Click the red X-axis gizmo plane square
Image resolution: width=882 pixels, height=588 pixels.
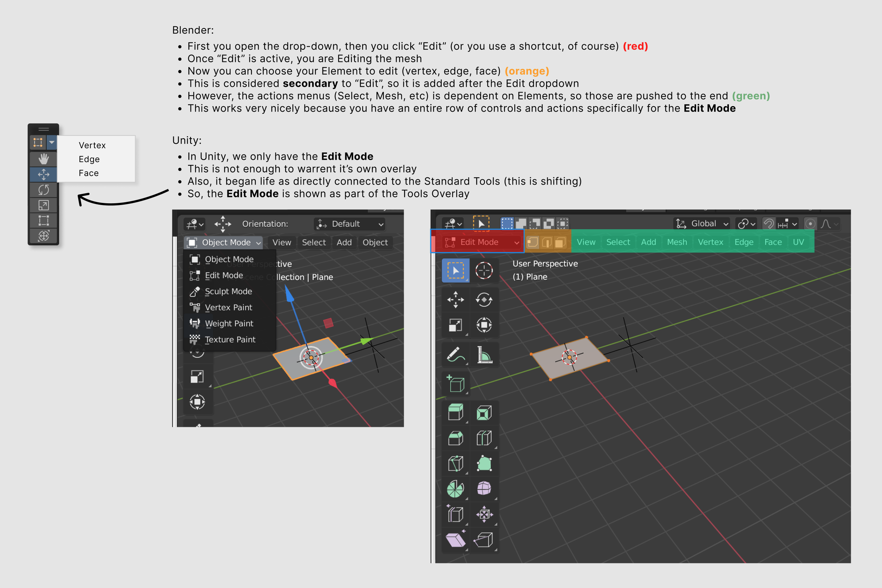[328, 323]
